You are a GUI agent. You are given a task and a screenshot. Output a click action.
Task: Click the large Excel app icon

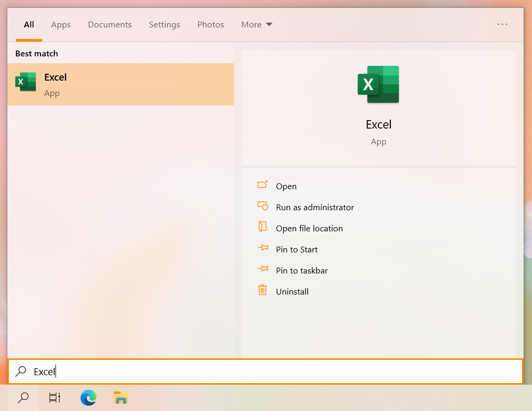[378, 84]
